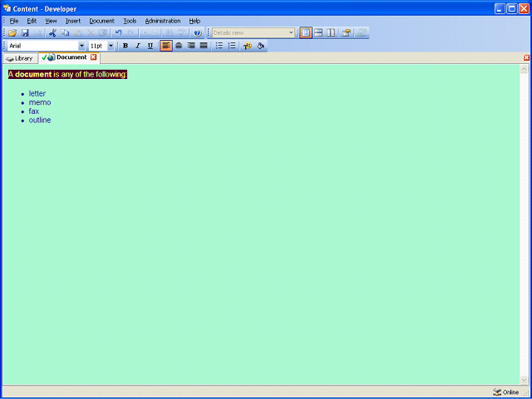The width and height of the screenshot is (532, 399).
Task: Click the grayed Paste clipboard icon
Action: [x=78, y=33]
